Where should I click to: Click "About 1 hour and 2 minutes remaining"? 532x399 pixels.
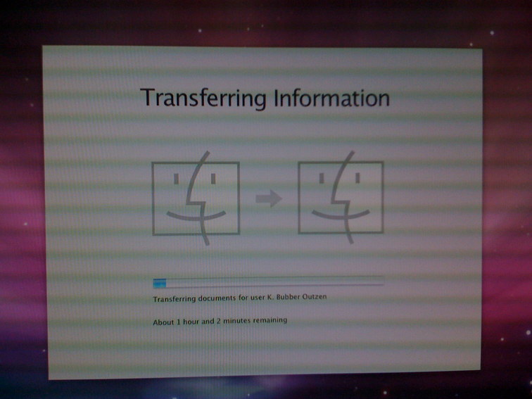point(220,321)
